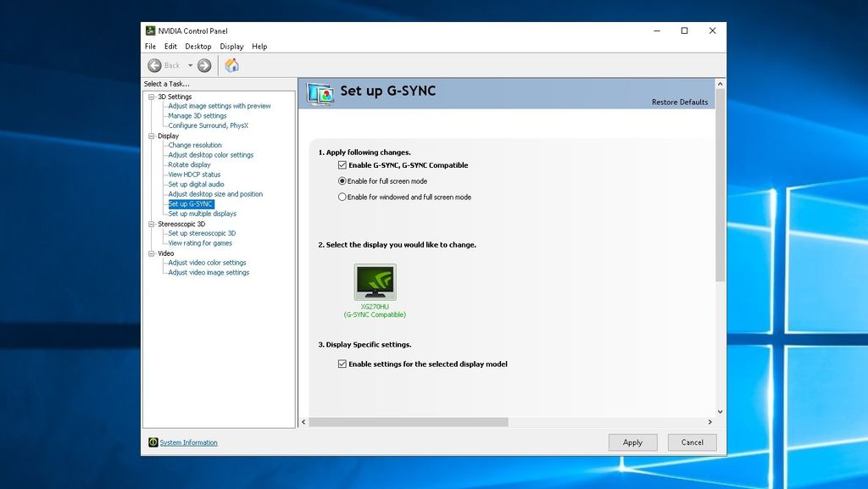This screenshot has width=868, height=489.
Task: Open the Display menu
Action: click(231, 47)
